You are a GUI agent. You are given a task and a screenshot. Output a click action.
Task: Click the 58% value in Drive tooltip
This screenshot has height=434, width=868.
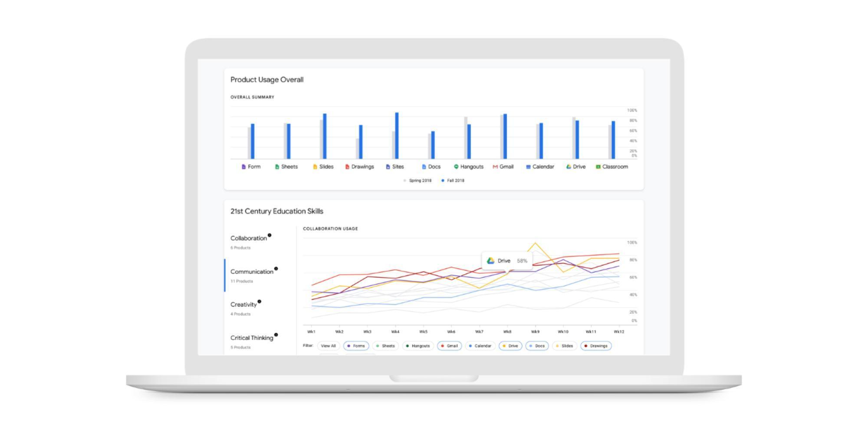522,261
